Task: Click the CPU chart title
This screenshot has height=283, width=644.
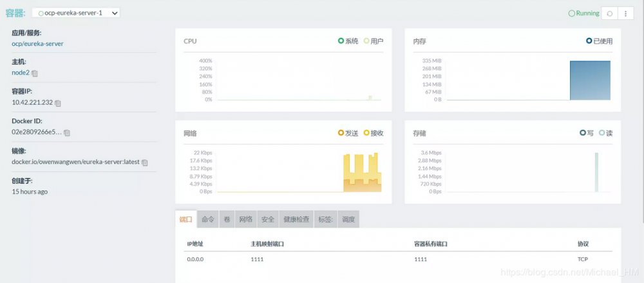Action: [x=190, y=41]
